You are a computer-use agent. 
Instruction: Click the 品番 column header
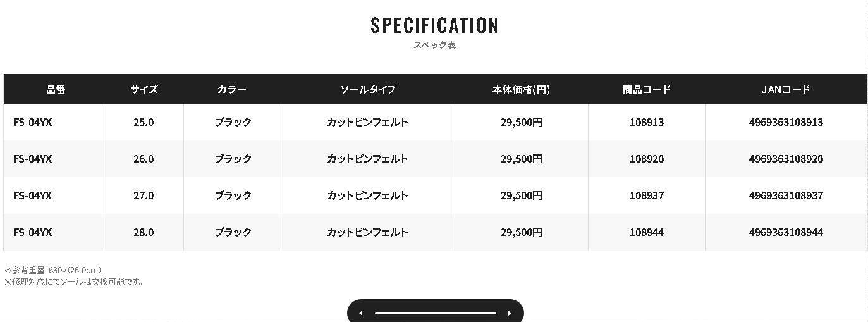point(56,89)
